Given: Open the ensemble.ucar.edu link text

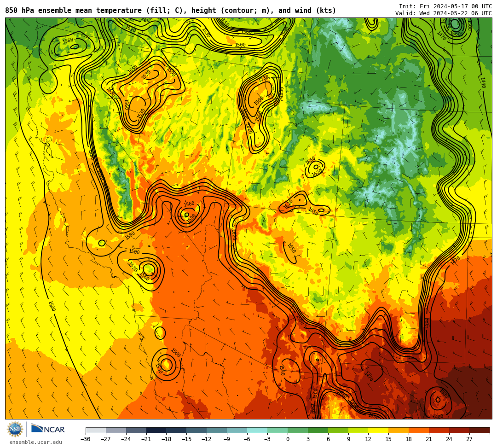Looking at the screenshot, I should click(36, 442).
